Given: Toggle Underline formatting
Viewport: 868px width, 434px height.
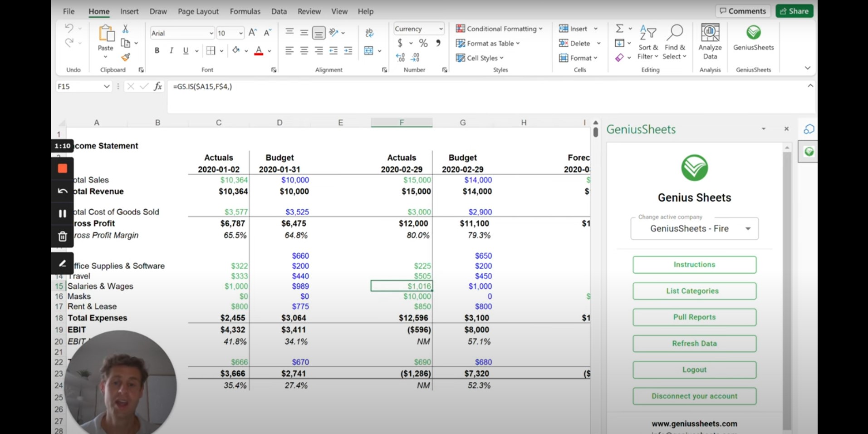Looking at the screenshot, I should point(186,50).
